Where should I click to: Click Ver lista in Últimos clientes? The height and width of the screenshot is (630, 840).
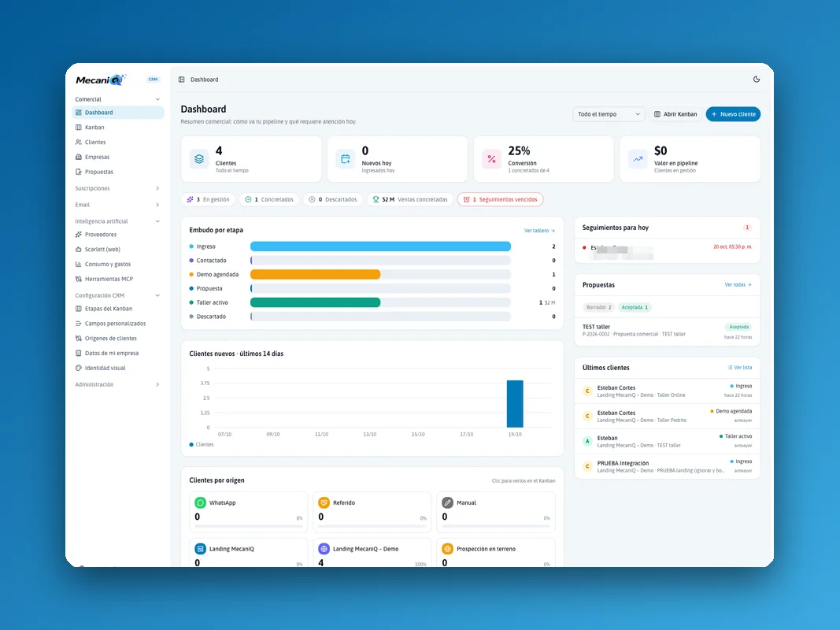[x=740, y=368]
